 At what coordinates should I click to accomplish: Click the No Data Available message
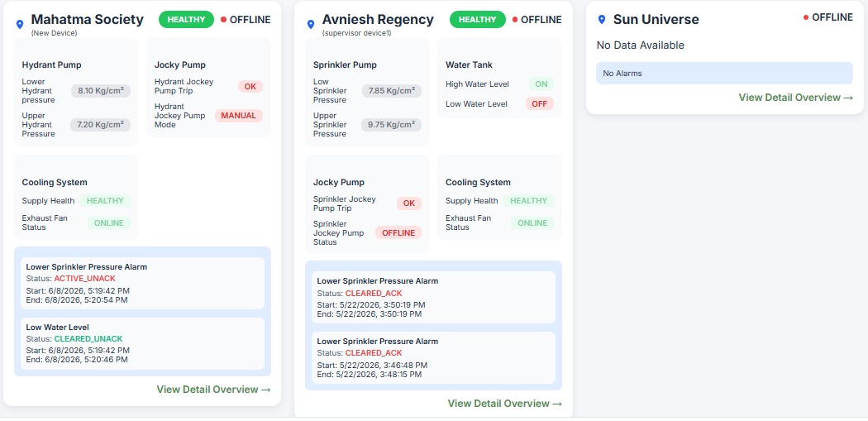tap(641, 45)
